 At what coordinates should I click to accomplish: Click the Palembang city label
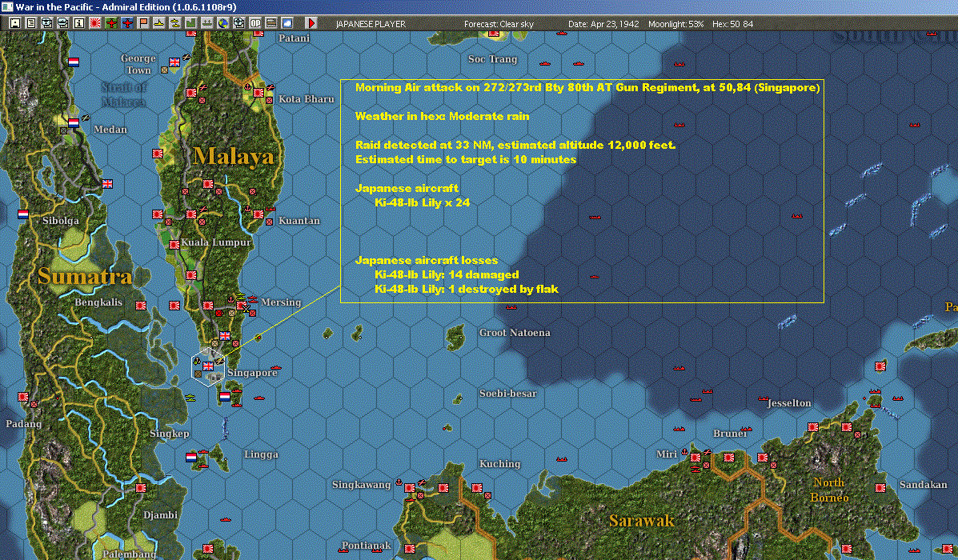(x=129, y=554)
